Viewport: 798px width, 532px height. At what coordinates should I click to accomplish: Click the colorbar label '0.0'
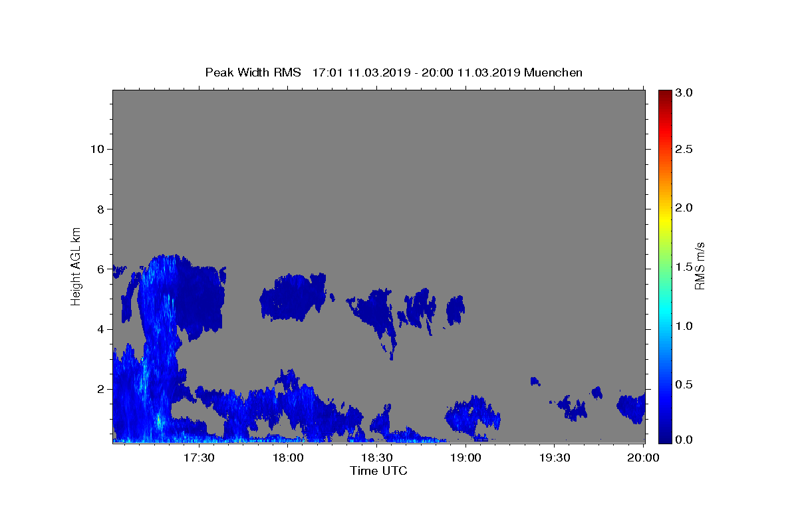685,440
